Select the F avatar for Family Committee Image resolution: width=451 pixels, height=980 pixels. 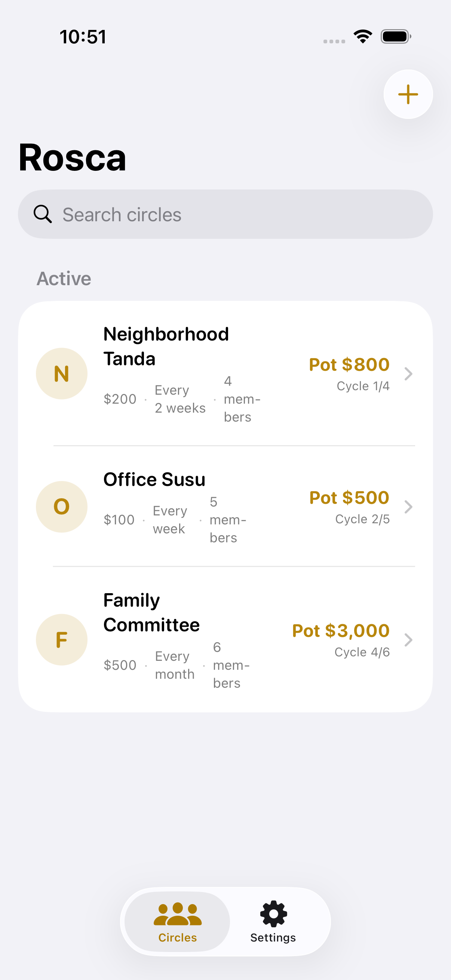pyautogui.click(x=62, y=640)
